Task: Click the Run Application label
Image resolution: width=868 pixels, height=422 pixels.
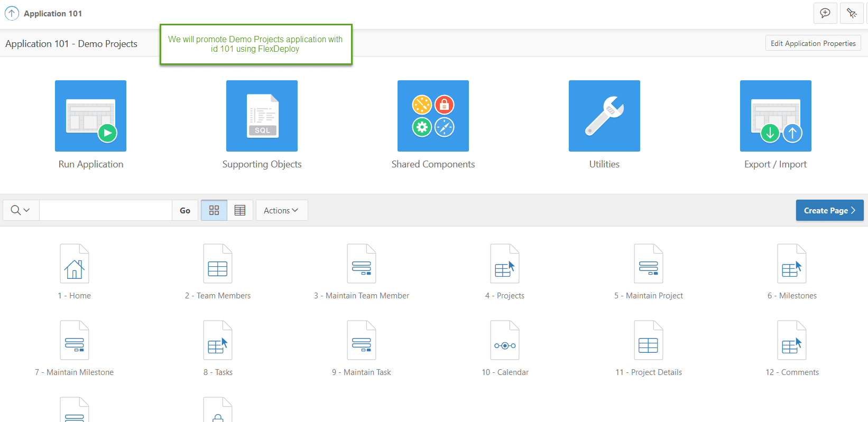Action: (91, 164)
